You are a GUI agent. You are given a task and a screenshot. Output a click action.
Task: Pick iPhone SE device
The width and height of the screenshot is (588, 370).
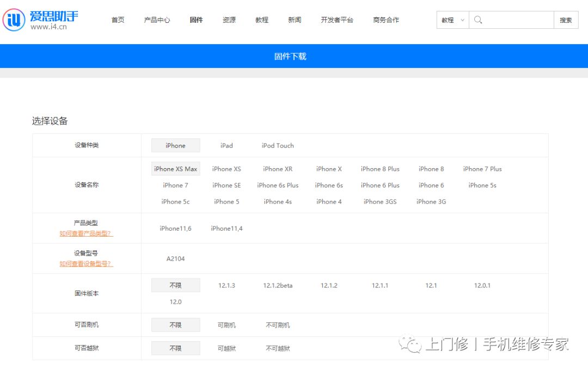[x=226, y=185]
